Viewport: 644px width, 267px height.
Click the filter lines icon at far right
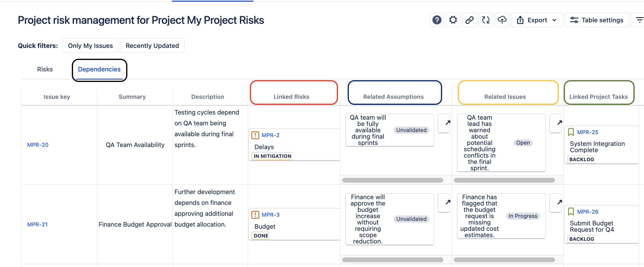pyautogui.click(x=639, y=20)
